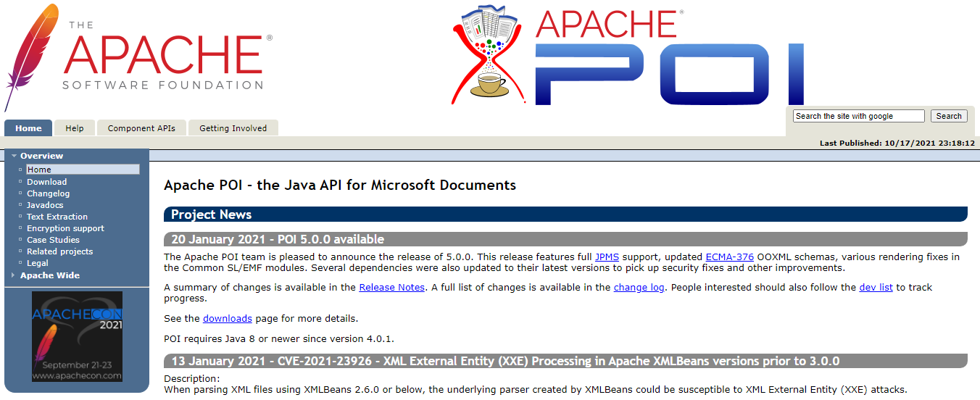Click the Project News heading

[565, 214]
